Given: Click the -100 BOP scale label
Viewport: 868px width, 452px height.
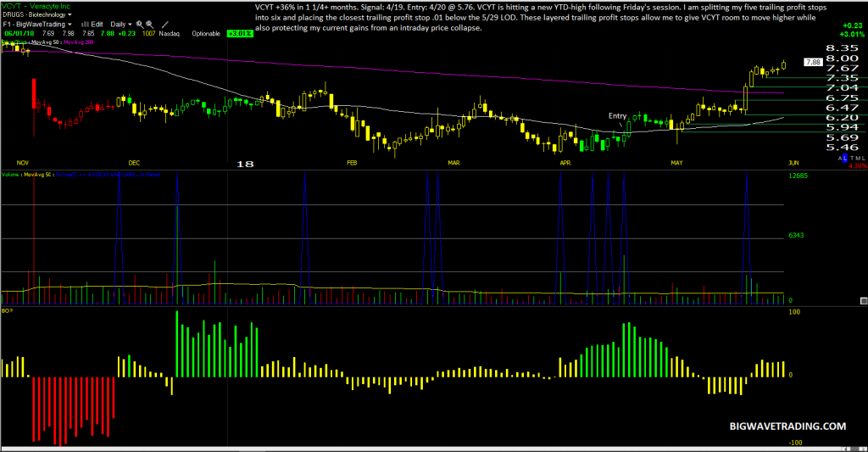Looking at the screenshot, I should 795,443.
